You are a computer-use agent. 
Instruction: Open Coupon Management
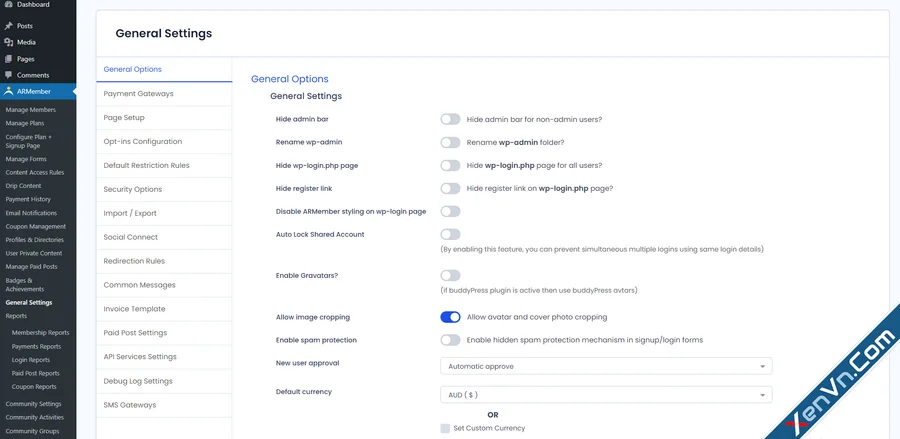pos(36,227)
